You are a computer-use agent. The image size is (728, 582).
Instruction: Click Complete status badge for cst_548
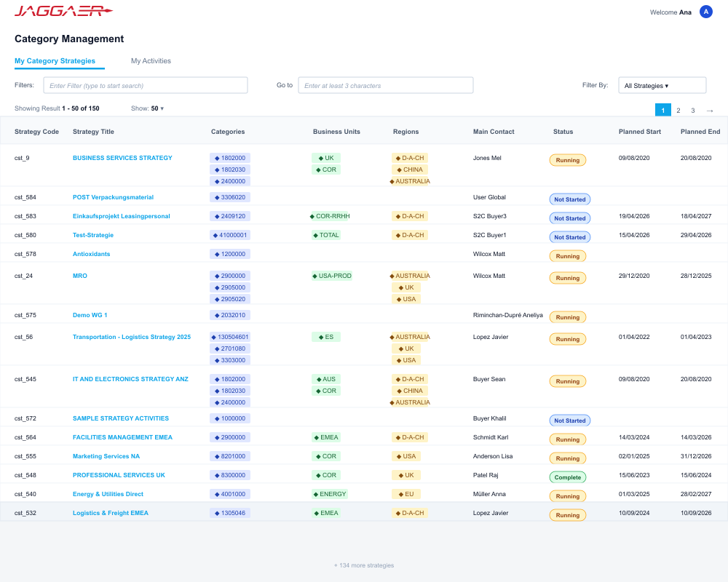point(567,477)
